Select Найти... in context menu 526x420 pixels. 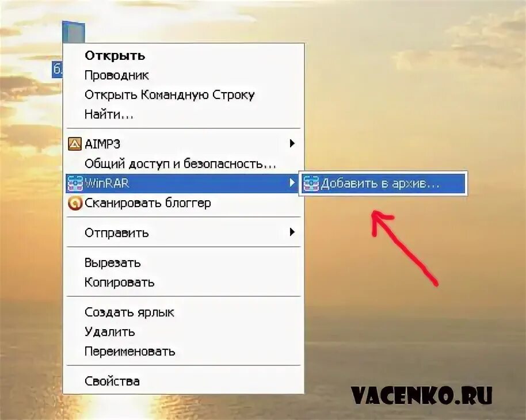[x=109, y=114]
